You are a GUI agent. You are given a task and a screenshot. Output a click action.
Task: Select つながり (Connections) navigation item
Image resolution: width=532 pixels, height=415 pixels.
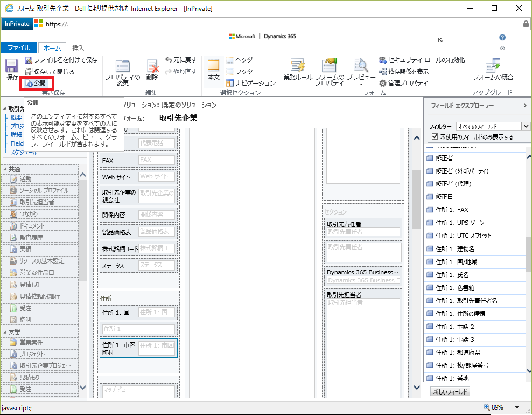(x=40, y=214)
